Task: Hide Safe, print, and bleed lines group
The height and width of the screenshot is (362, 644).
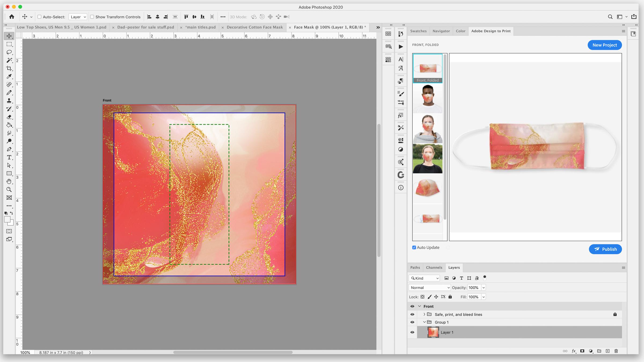Action: 412,314
